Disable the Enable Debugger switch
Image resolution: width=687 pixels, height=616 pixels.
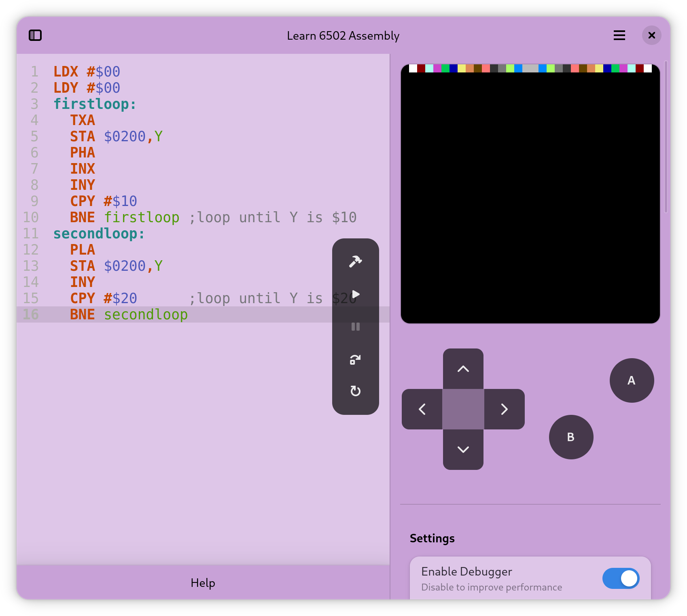coord(621,578)
